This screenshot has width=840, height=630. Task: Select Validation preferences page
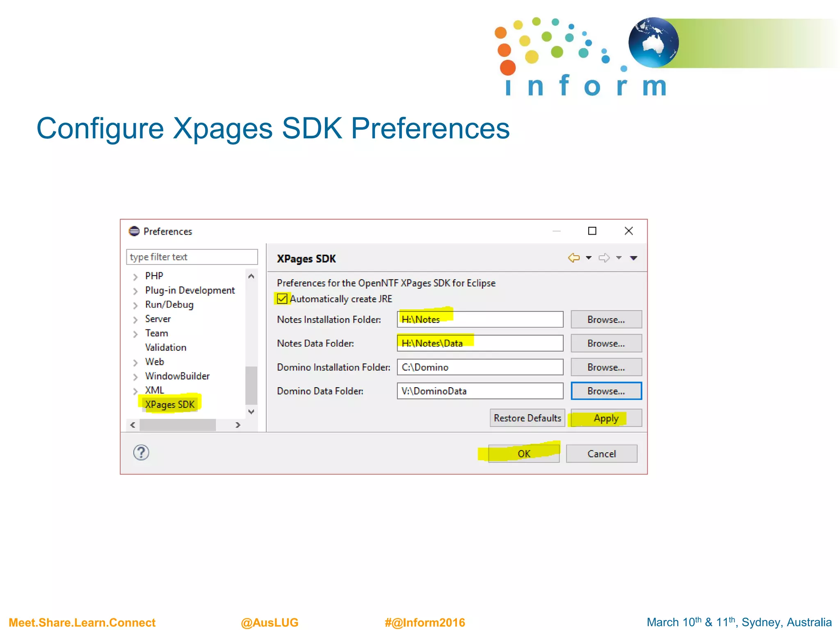[x=165, y=347]
